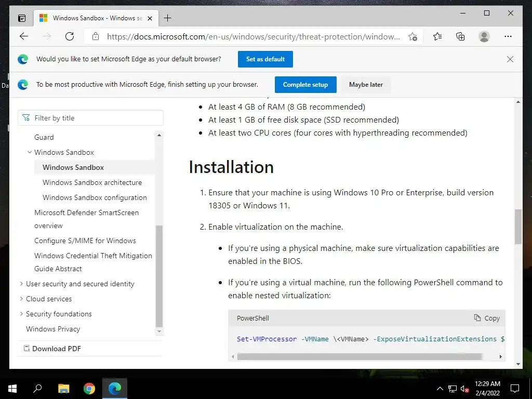Image resolution: width=532 pixels, height=399 pixels.
Task: Click page scrollbar down arrow
Action: [x=518, y=364]
